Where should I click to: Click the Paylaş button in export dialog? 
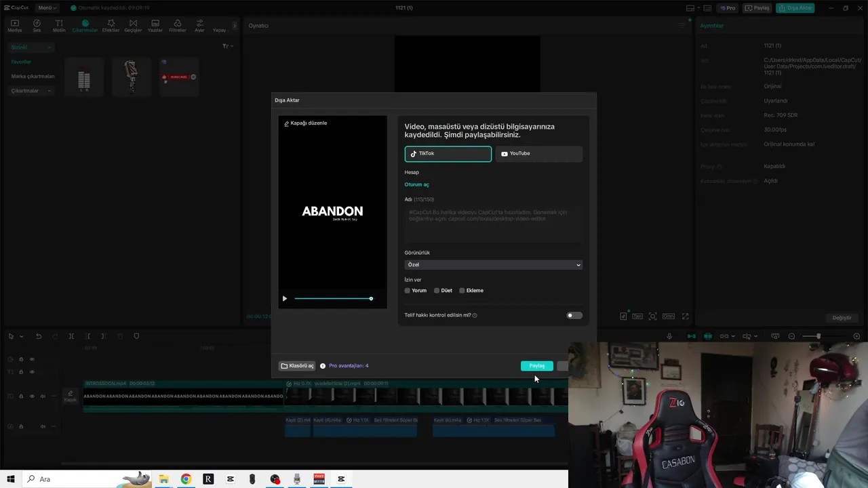537,366
